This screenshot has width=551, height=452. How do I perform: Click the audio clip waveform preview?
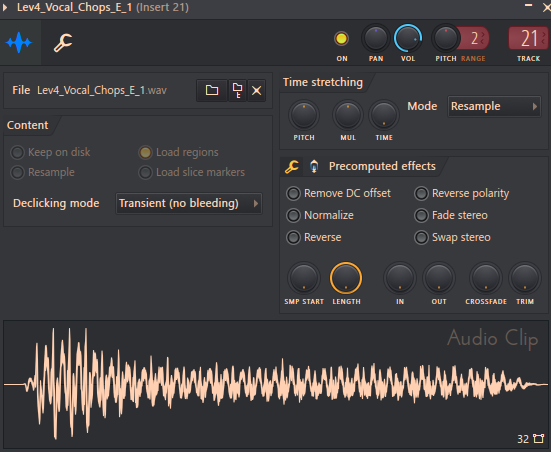click(276, 384)
